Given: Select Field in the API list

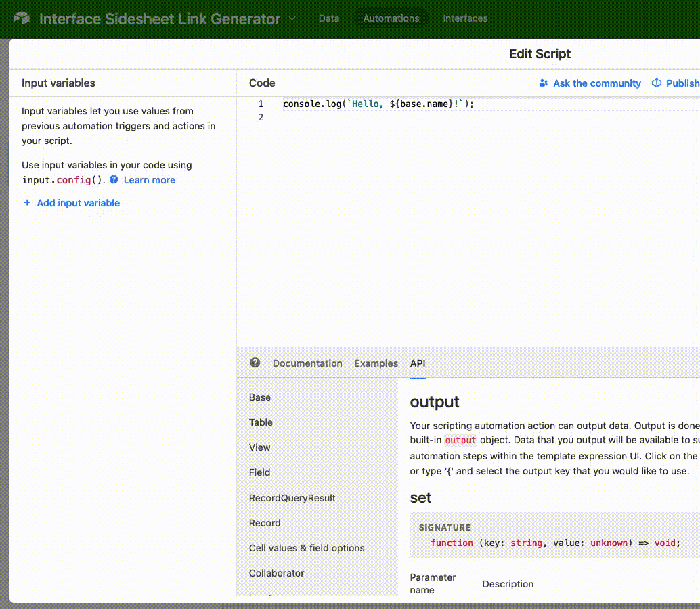Looking at the screenshot, I should pos(259,472).
